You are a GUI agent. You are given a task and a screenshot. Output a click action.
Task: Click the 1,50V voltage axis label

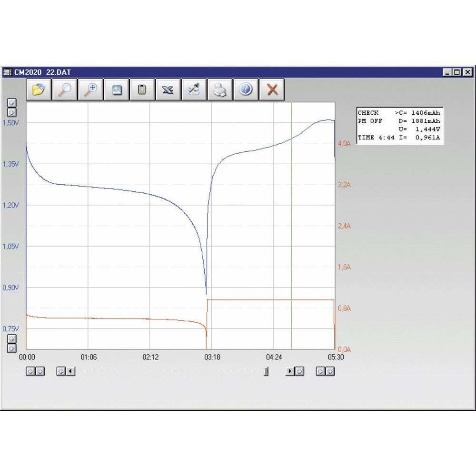coord(10,123)
